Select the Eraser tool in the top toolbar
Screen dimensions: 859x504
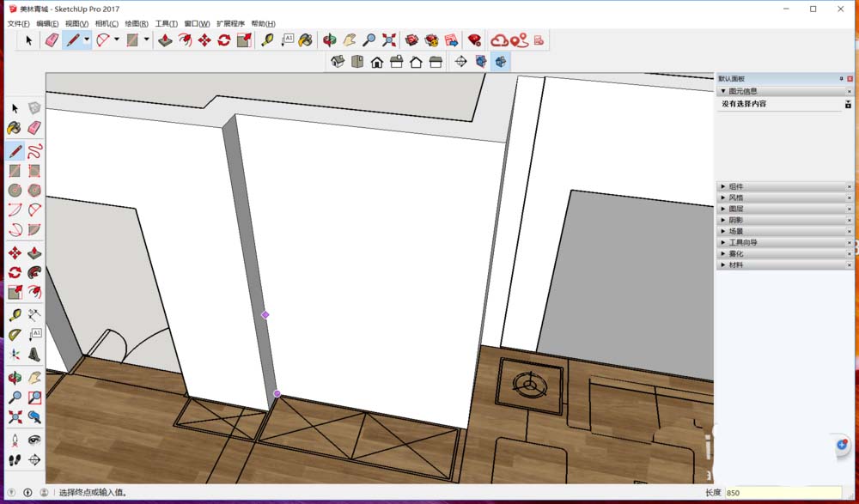[x=52, y=39]
